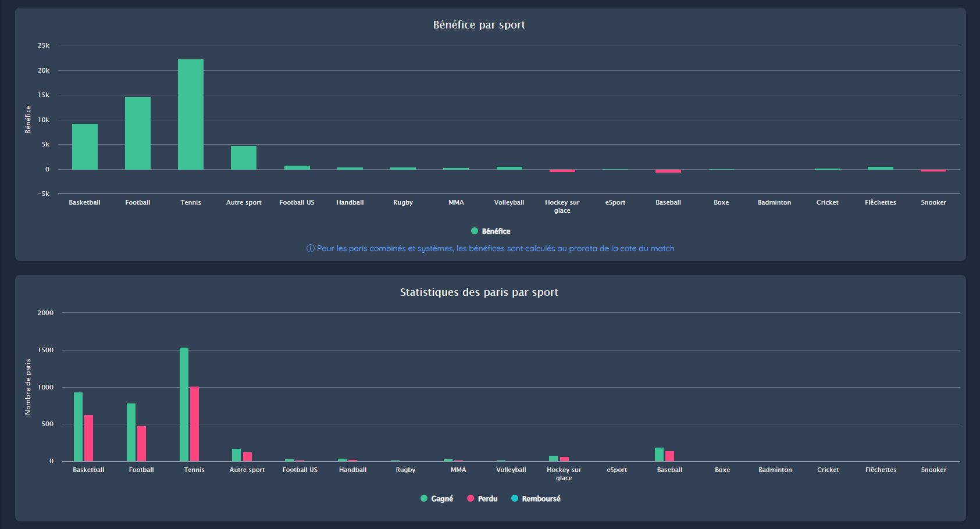Hide the Gagné series via the legend
980x529 pixels.
(437, 499)
